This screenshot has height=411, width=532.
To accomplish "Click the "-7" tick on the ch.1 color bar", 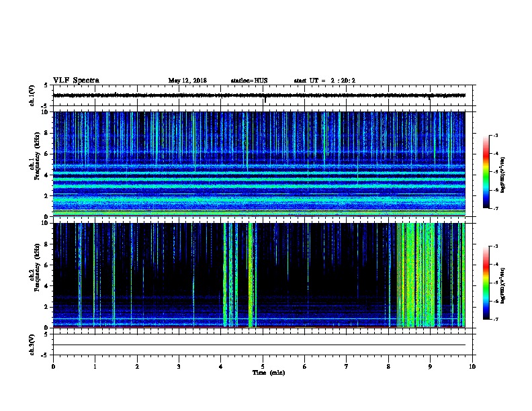I will pyautogui.click(x=495, y=209).
